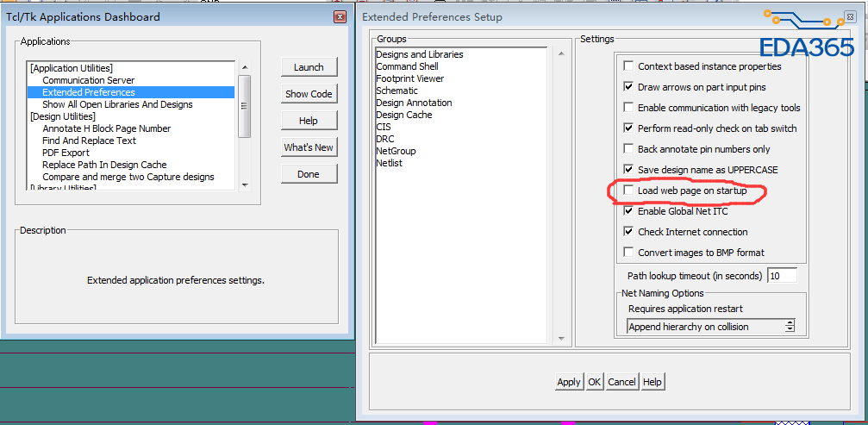Select Replace Path In Design Cache

pyautogui.click(x=104, y=165)
